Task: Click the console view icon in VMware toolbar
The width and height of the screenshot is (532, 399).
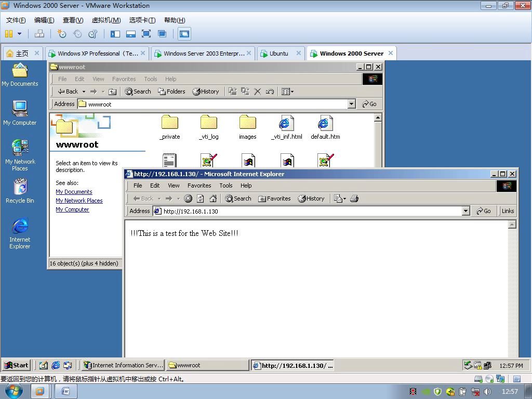Action: pos(184,34)
